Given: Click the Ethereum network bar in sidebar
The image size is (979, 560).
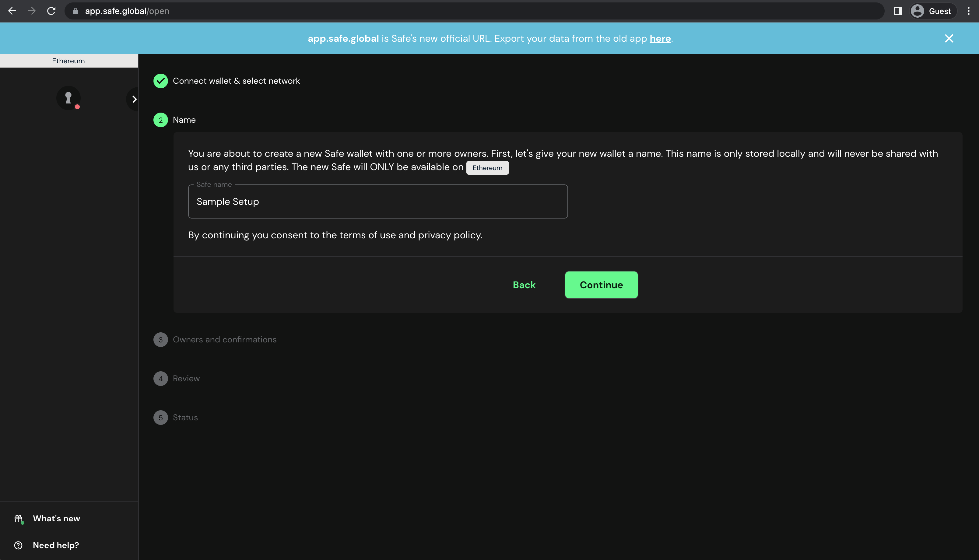Looking at the screenshot, I should tap(69, 61).
